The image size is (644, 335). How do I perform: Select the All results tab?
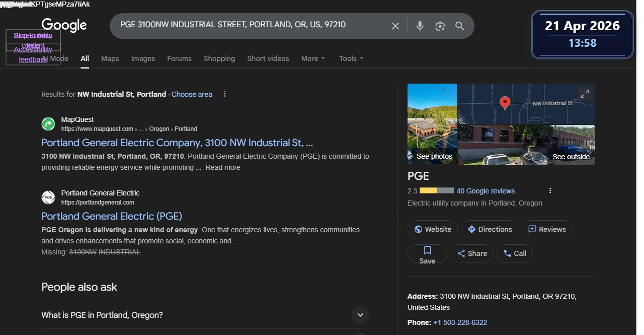click(85, 58)
